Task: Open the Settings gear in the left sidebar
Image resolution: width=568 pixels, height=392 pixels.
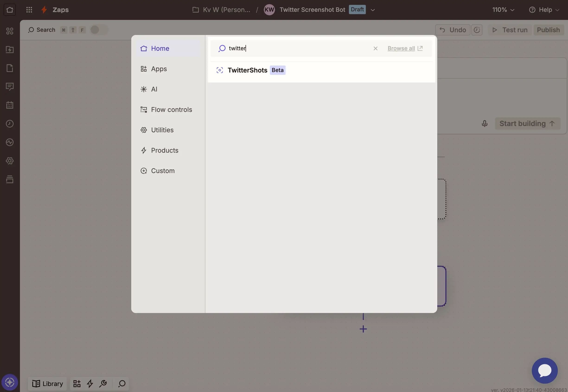Action: (x=10, y=161)
